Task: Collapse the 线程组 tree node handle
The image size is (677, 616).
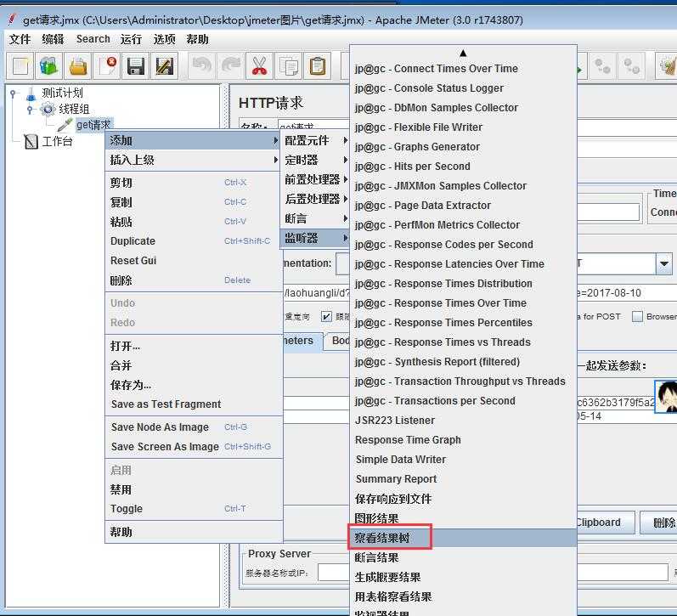Action: pyautogui.click(x=30, y=110)
